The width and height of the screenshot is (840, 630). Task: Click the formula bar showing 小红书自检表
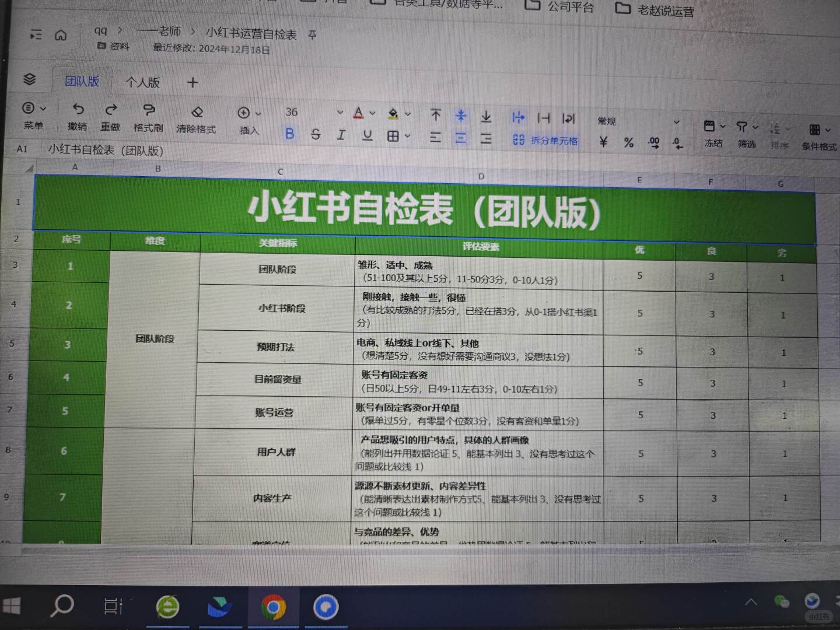(x=106, y=150)
